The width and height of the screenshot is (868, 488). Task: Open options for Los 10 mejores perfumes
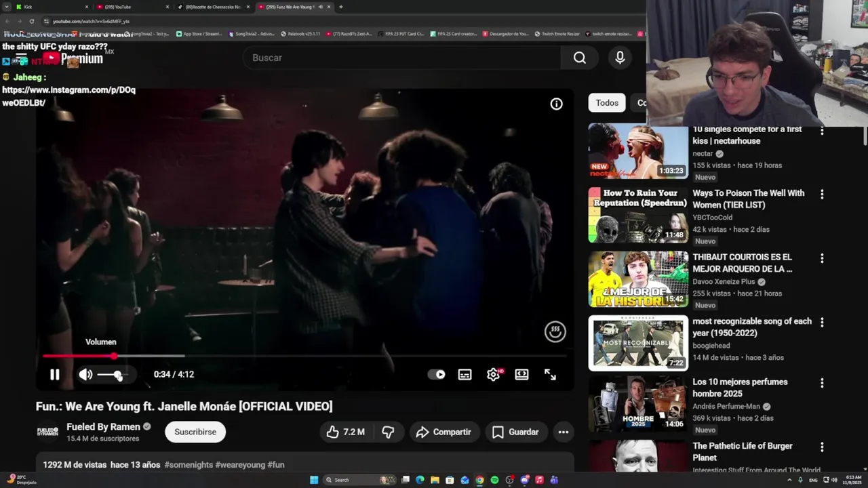click(x=822, y=383)
